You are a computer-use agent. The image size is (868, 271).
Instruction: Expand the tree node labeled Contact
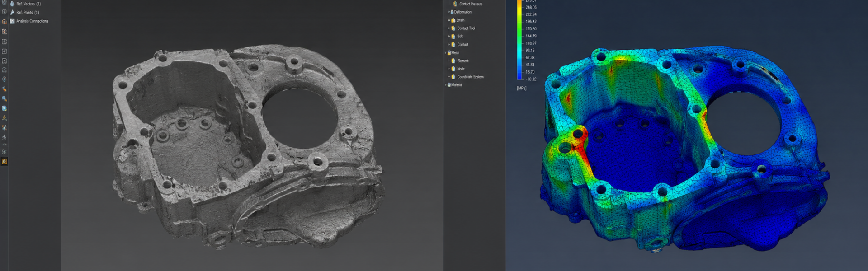[449, 44]
